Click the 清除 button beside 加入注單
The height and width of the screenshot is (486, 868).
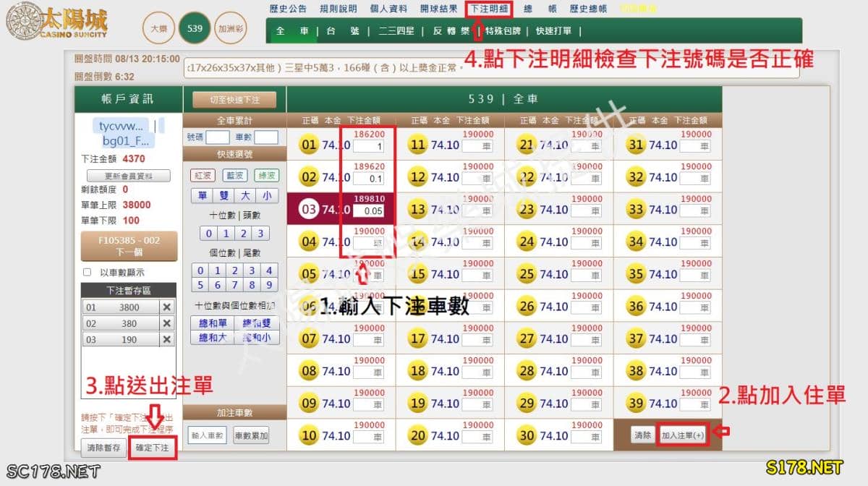click(x=642, y=435)
